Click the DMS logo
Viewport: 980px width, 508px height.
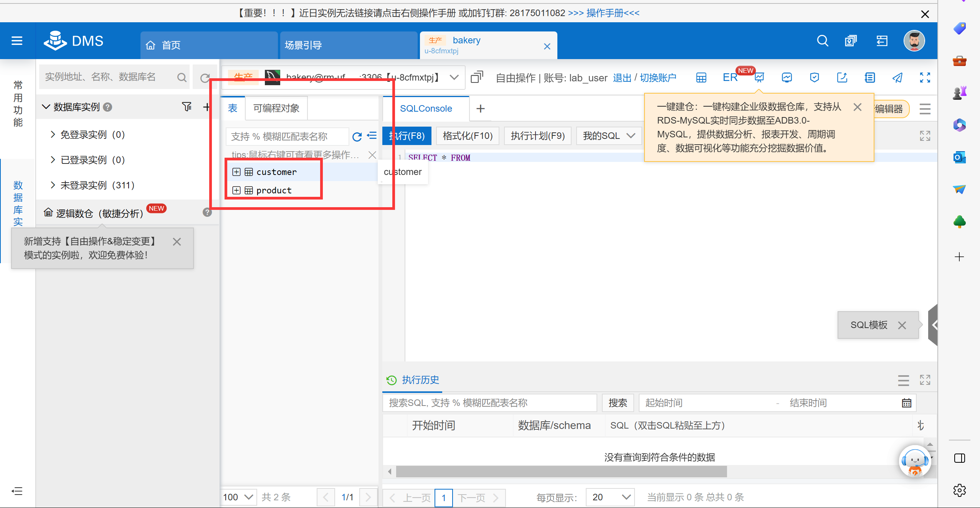pyautogui.click(x=73, y=41)
